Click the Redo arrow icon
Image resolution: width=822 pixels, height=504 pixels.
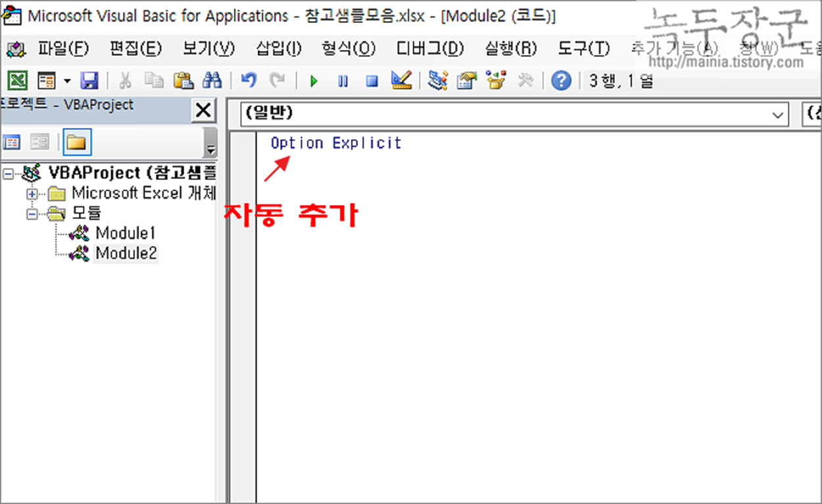278,81
